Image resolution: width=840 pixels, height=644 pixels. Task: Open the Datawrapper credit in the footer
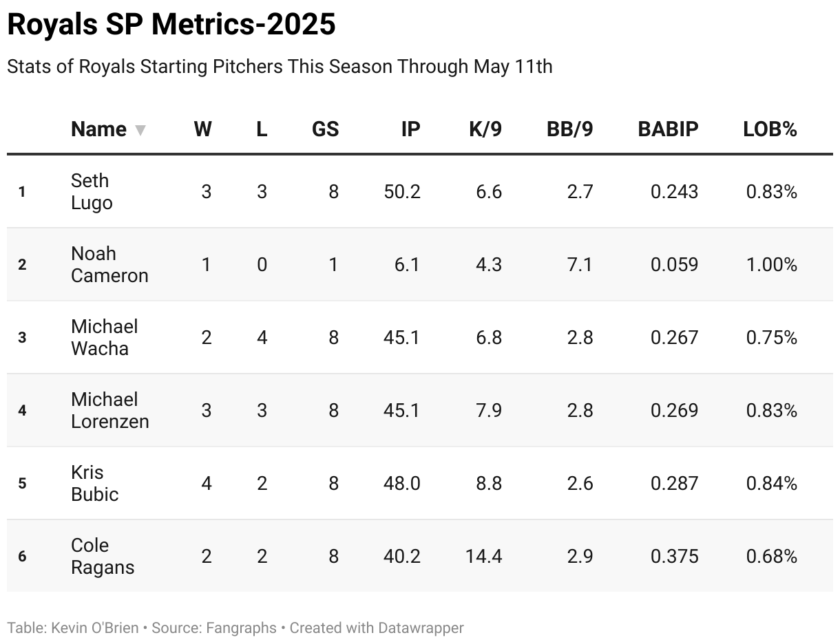click(377, 627)
